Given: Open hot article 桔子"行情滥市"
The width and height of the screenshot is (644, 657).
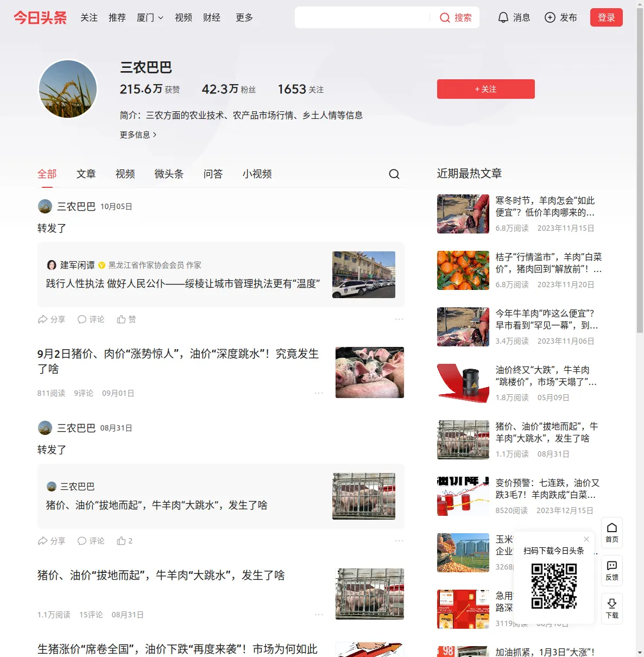Looking at the screenshot, I should [x=548, y=263].
